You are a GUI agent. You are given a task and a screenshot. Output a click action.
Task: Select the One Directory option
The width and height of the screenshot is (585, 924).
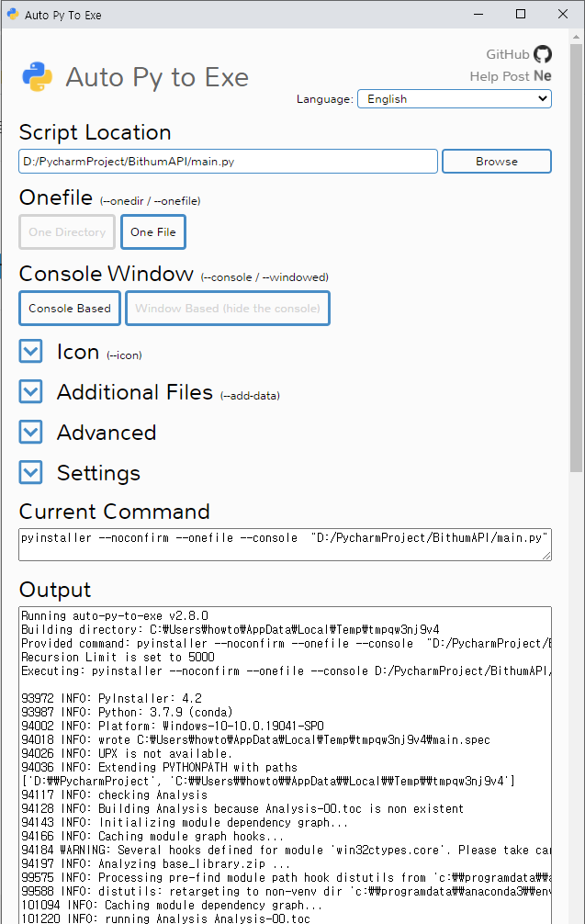(67, 232)
